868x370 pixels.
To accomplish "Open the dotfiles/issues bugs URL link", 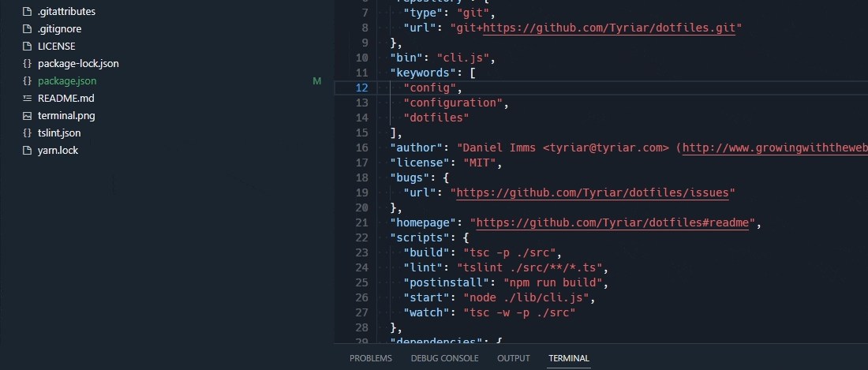I will (593, 192).
